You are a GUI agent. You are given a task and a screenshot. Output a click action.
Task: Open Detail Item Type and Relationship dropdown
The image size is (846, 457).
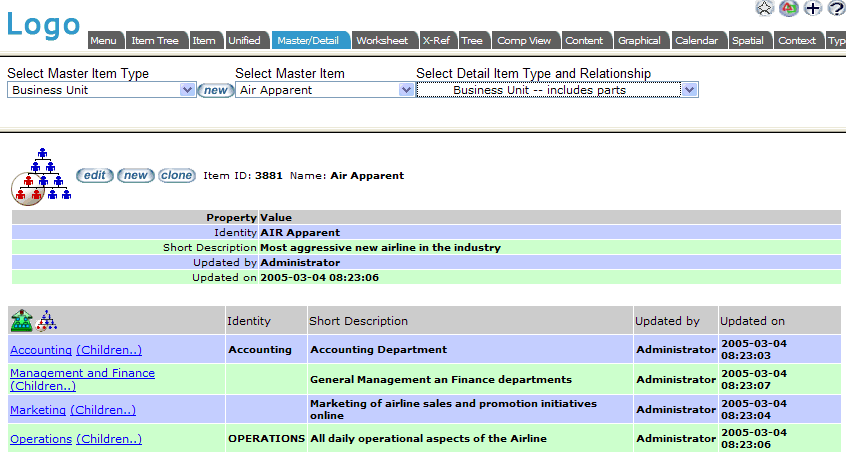[557, 90]
